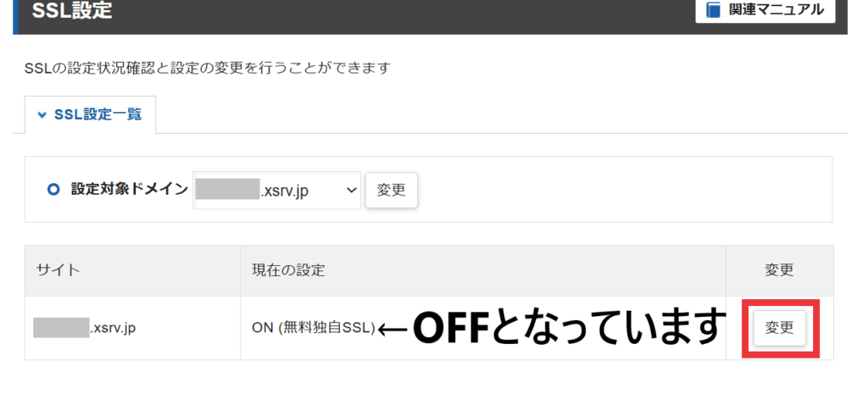Click the 現在の設定 column header

click(x=482, y=270)
